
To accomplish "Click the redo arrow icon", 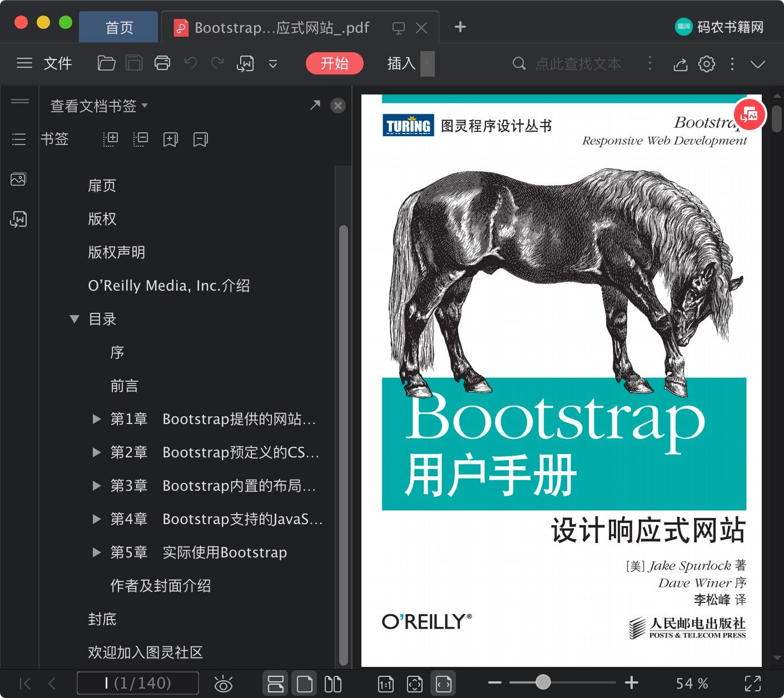I will click(x=217, y=63).
